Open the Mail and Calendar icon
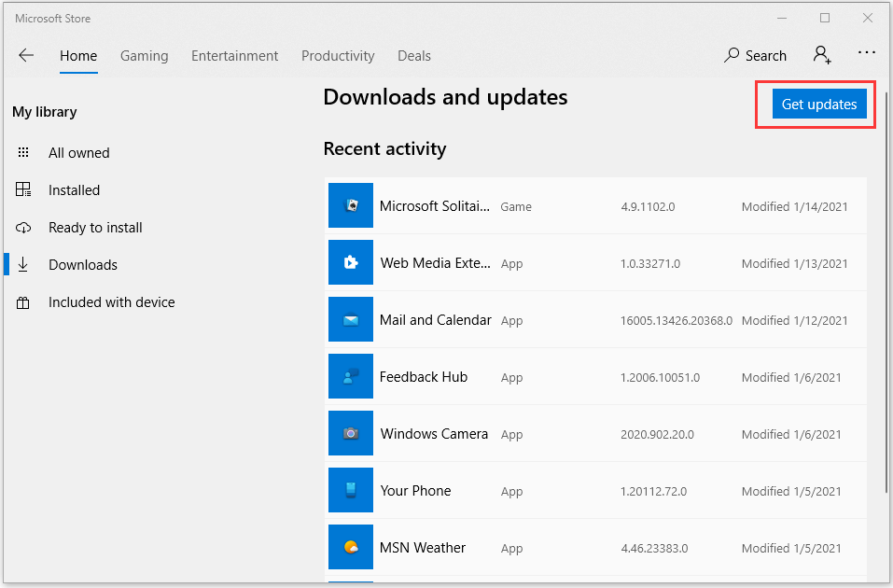The image size is (893, 588). (351, 320)
